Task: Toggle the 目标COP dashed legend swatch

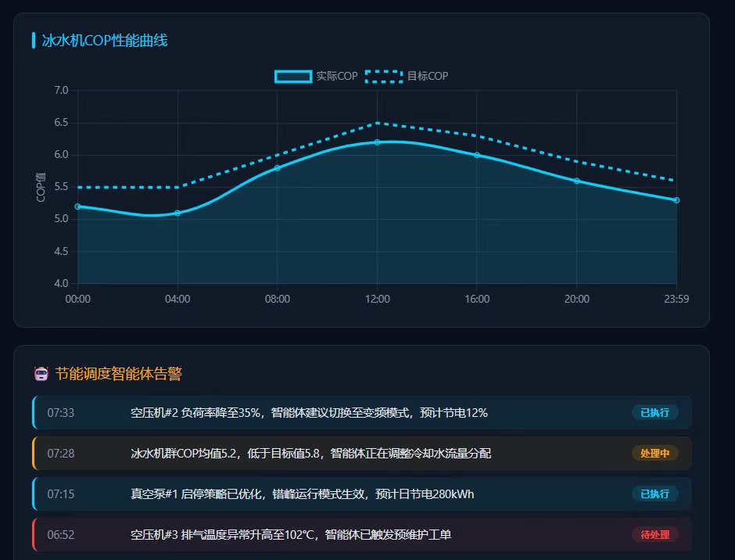Action: tap(384, 77)
